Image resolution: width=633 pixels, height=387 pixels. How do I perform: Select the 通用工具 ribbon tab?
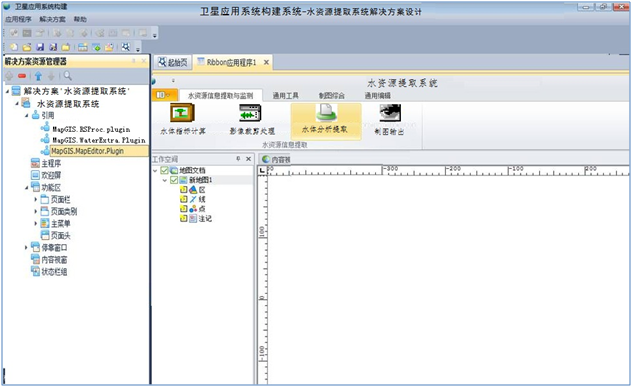click(x=285, y=96)
